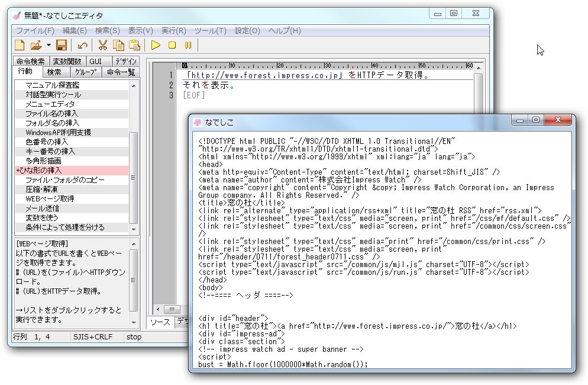Open the 検索(S) menu
The width and height of the screenshot is (588, 385).
(x=107, y=31)
